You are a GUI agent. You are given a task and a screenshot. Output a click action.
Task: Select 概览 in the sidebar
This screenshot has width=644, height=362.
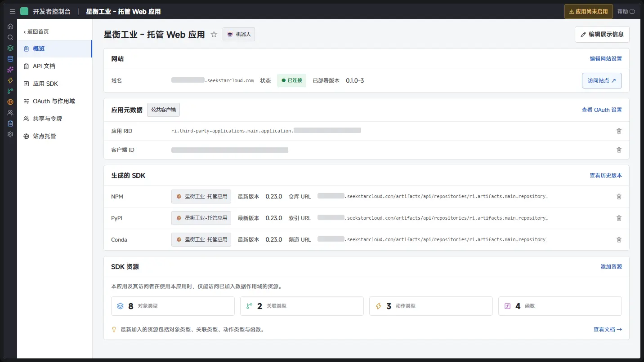(54, 49)
